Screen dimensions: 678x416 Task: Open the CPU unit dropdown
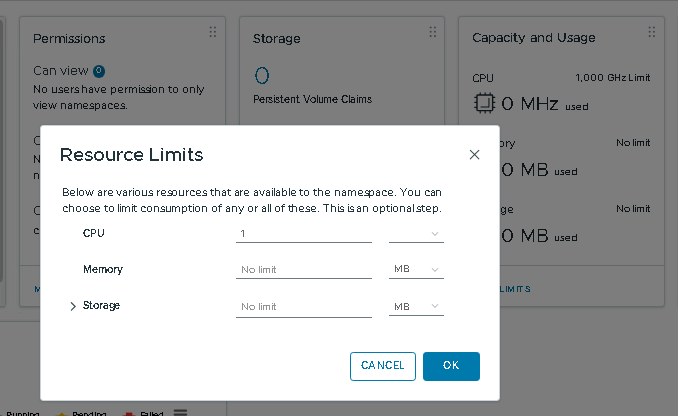click(416, 234)
